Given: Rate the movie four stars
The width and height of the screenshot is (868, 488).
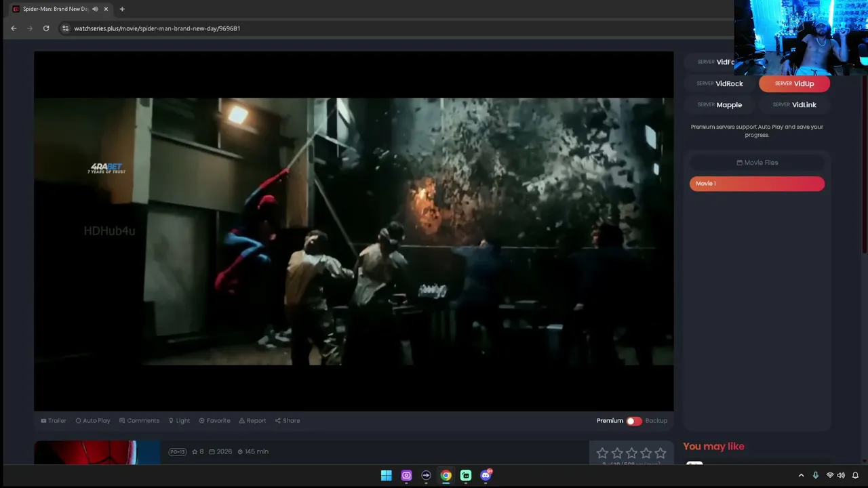Looking at the screenshot, I should 646,453.
